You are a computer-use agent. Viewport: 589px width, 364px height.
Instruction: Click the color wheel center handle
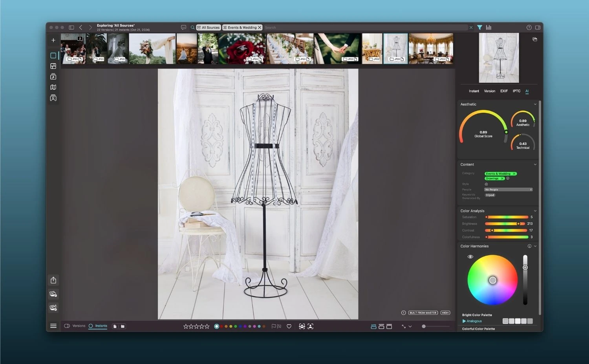click(x=492, y=280)
